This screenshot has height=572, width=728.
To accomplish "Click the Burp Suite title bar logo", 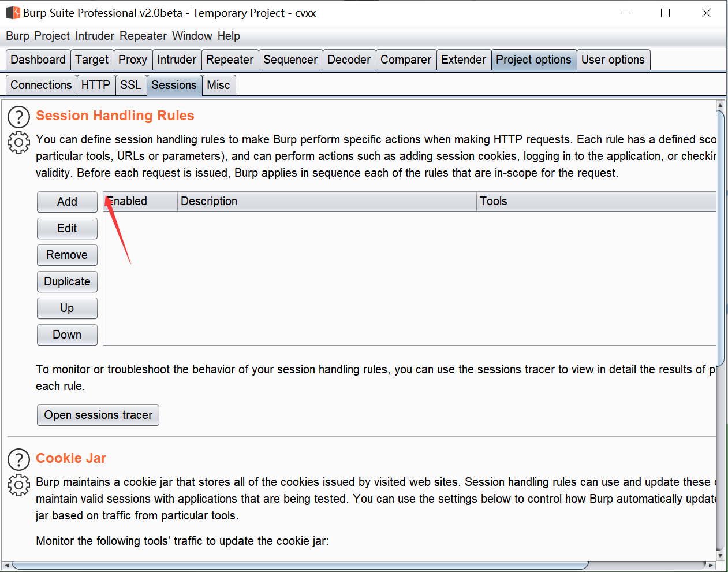I will [x=13, y=13].
